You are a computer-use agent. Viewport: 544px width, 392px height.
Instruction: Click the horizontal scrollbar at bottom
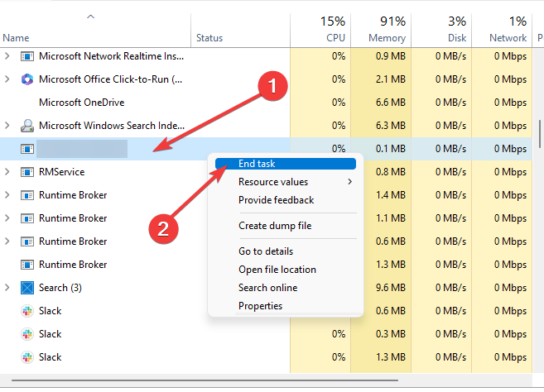[x=205, y=380]
